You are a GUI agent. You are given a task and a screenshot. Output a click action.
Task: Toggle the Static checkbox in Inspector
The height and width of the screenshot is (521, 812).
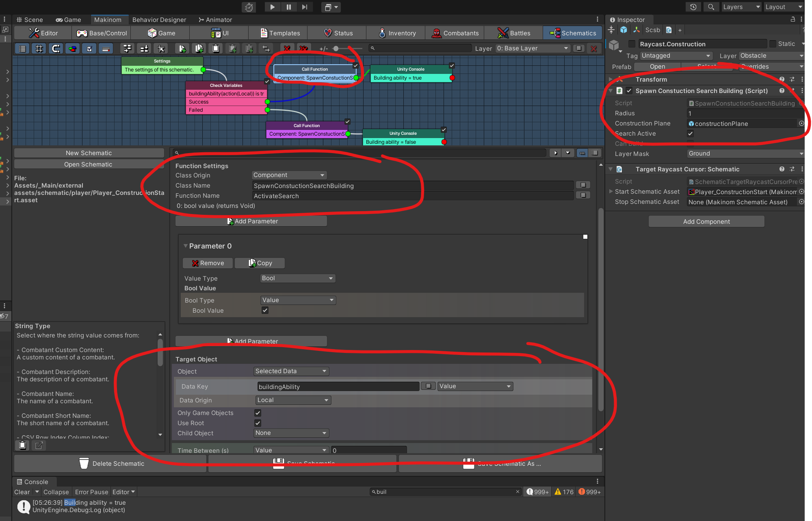coord(773,44)
